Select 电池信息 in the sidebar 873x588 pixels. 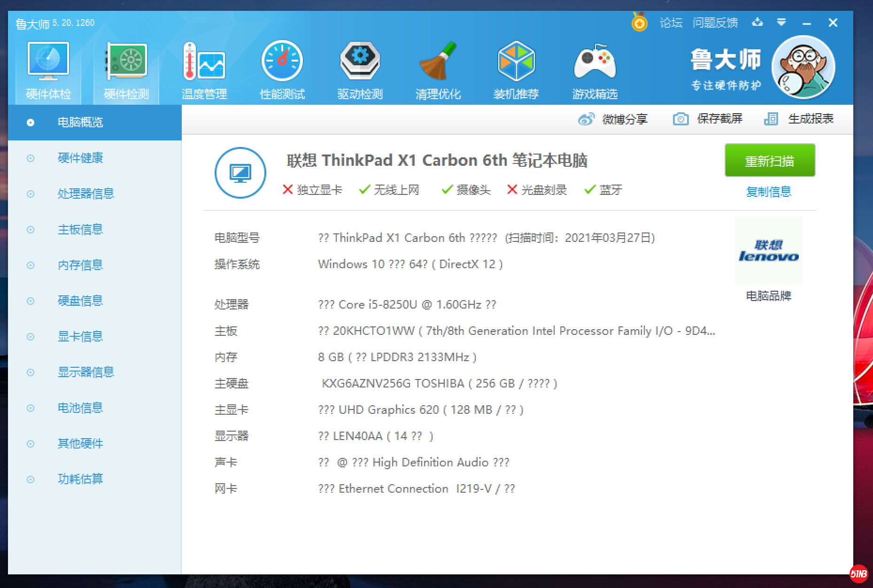pyautogui.click(x=80, y=408)
